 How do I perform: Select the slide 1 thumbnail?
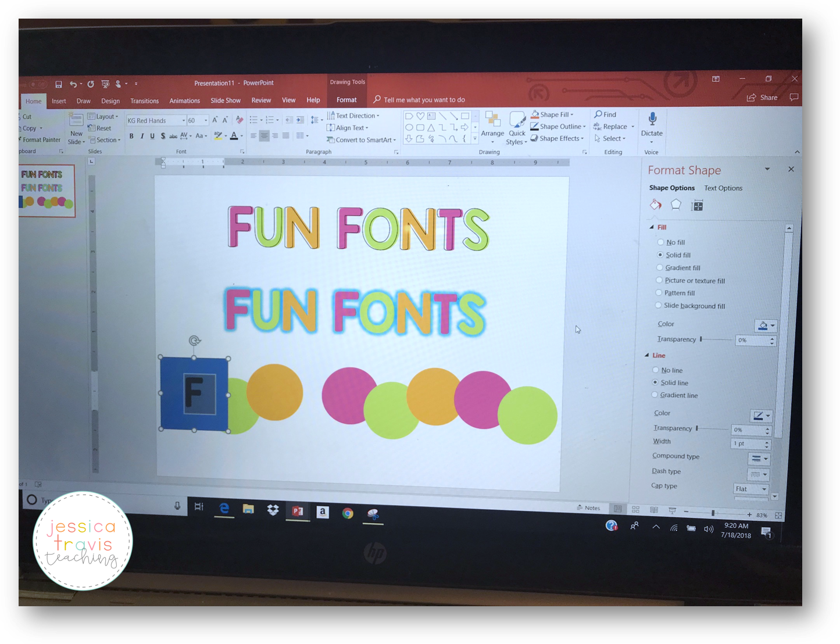(47, 191)
